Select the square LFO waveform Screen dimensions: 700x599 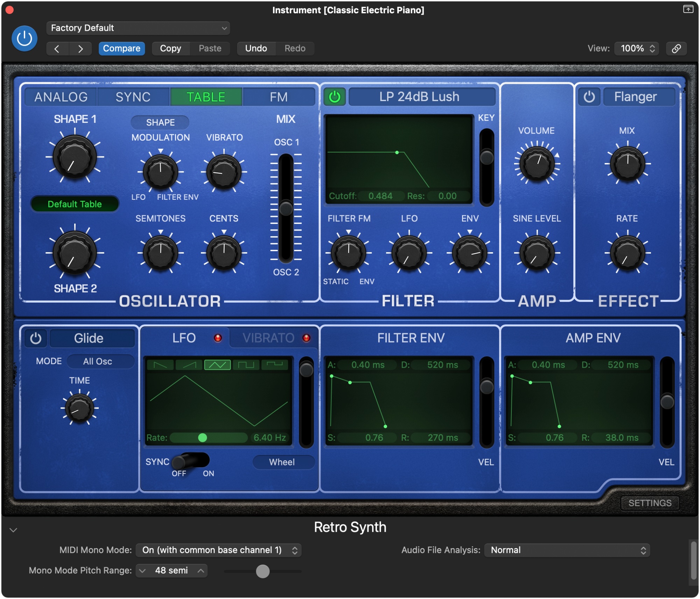pyautogui.click(x=246, y=365)
